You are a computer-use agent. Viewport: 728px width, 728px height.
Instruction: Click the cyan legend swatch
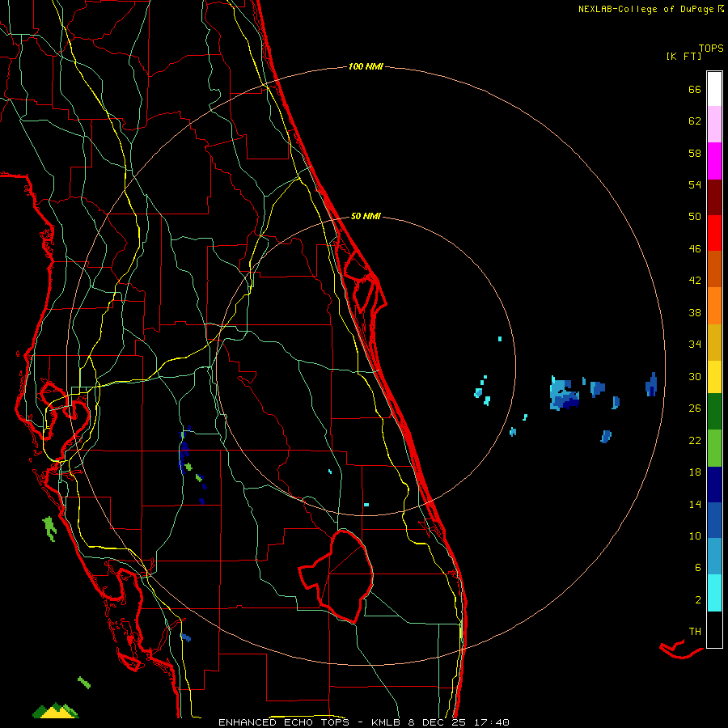point(714,593)
